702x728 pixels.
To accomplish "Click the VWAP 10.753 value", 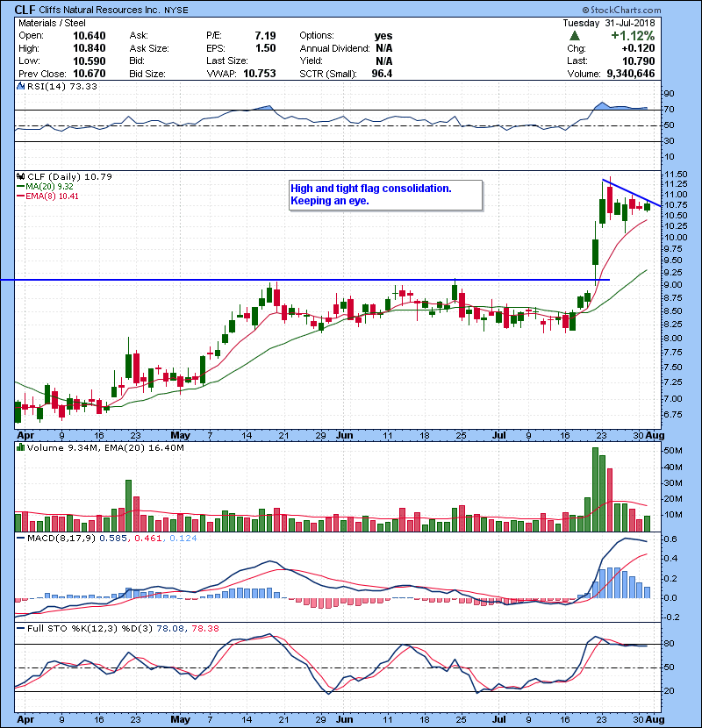I will (x=259, y=74).
